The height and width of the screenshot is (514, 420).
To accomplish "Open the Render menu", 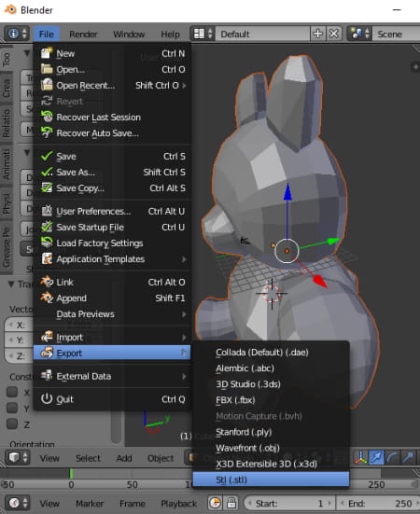I will click(x=83, y=34).
